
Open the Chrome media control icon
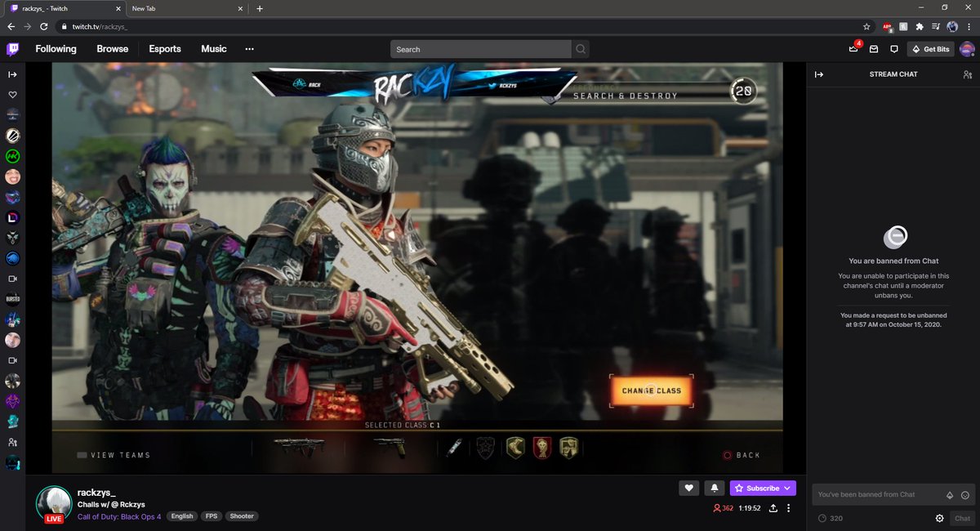(x=936, y=26)
